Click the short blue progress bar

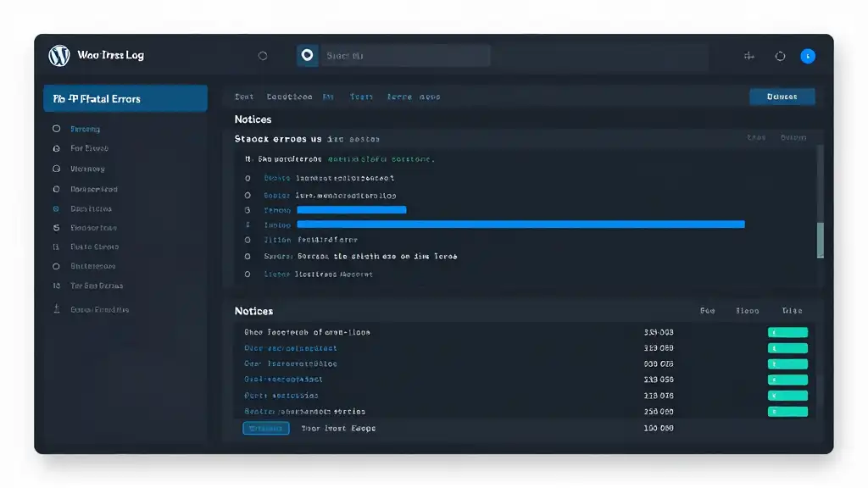pos(352,210)
